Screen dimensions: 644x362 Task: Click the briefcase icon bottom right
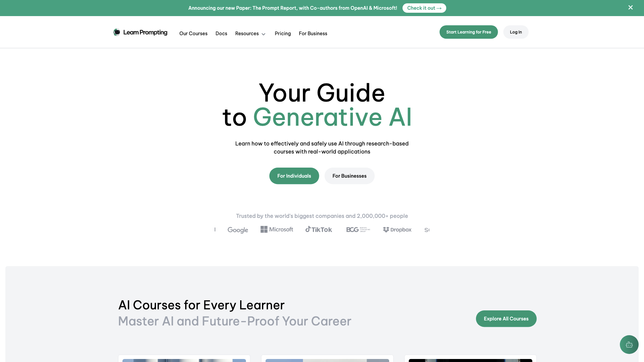tap(629, 344)
